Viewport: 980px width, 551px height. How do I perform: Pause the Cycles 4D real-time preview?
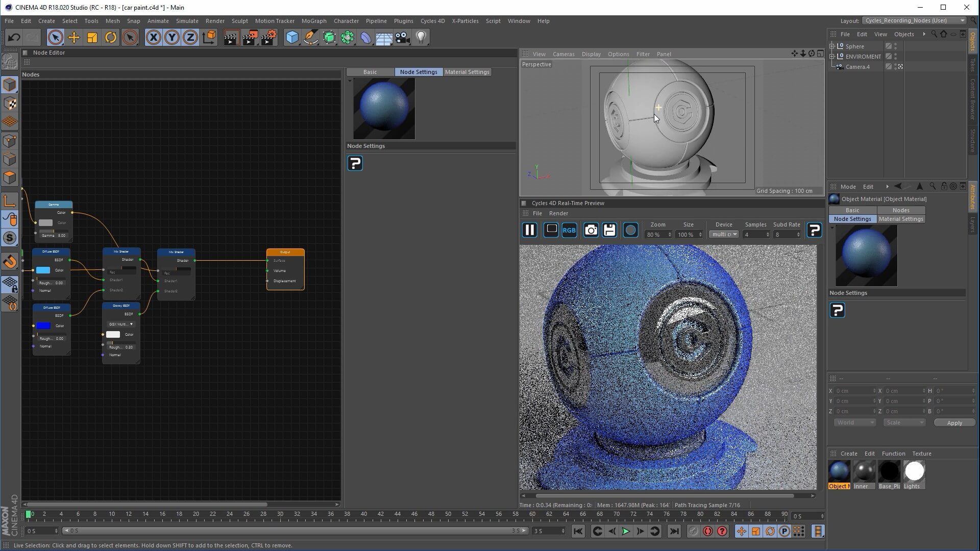[x=530, y=230]
